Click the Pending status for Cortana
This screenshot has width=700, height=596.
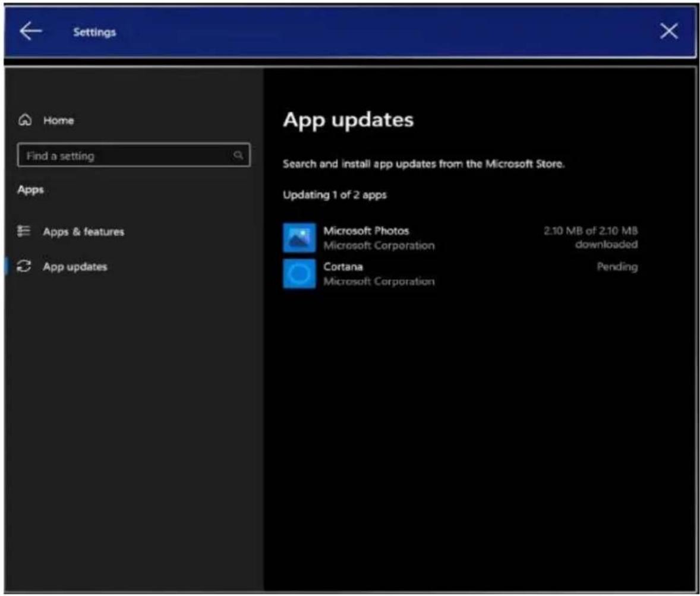pyautogui.click(x=617, y=267)
